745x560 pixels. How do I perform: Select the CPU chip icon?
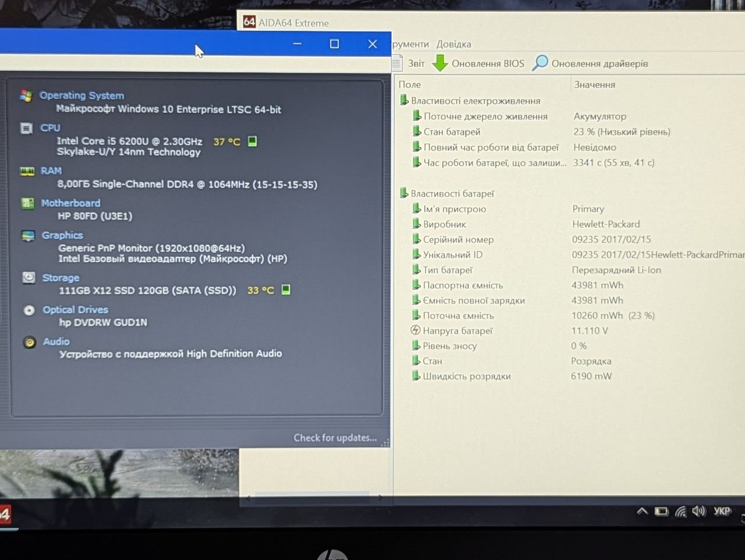pos(26,128)
